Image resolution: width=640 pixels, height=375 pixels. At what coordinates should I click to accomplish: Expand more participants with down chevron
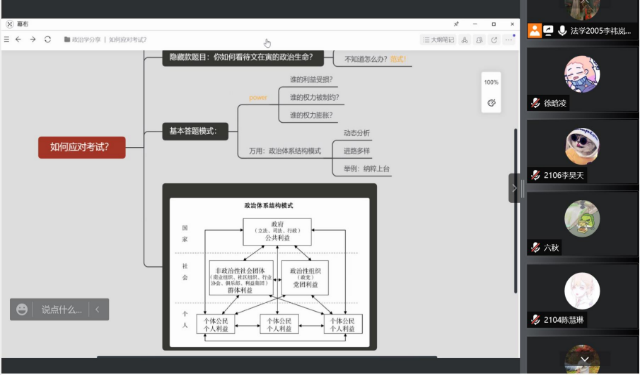tap(584, 360)
